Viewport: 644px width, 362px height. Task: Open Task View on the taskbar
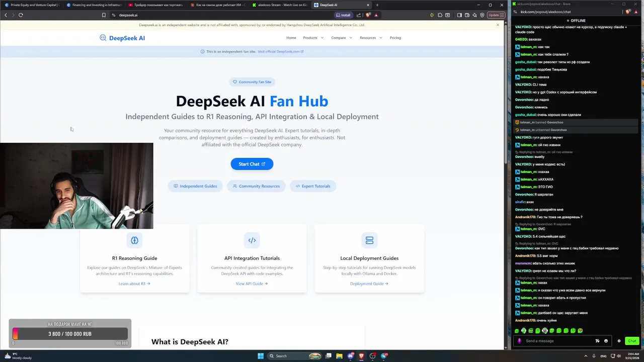[x=329, y=356]
